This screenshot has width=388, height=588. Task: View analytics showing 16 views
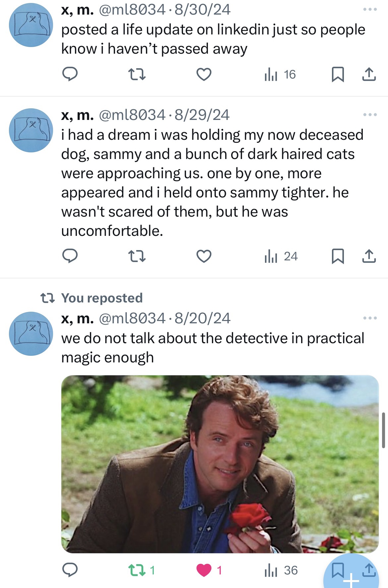point(280,75)
